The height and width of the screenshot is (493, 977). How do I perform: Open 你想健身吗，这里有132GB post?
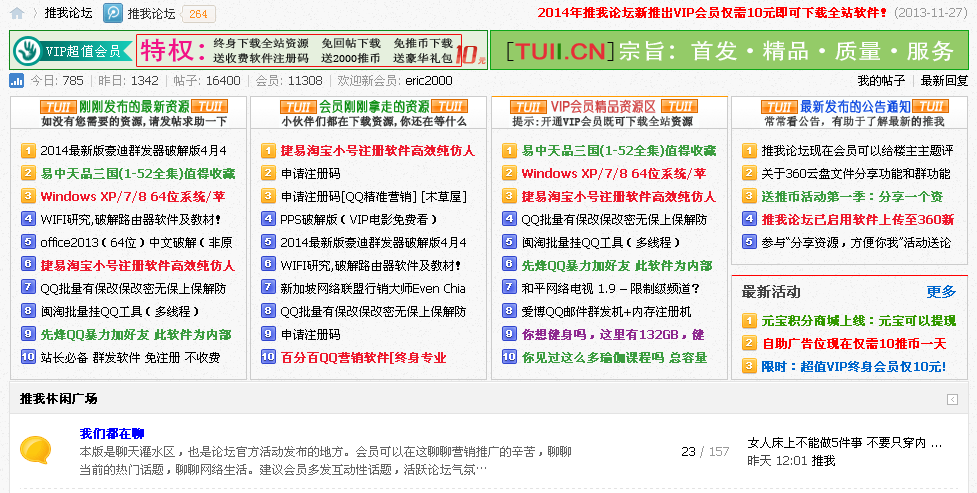(x=613, y=335)
